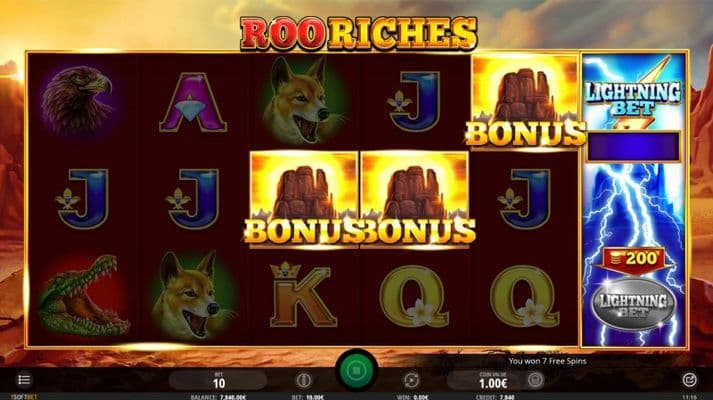Image resolution: width=713 pixels, height=400 pixels.
Task: Click the eagle symbol on reel one
Action: click(x=77, y=99)
